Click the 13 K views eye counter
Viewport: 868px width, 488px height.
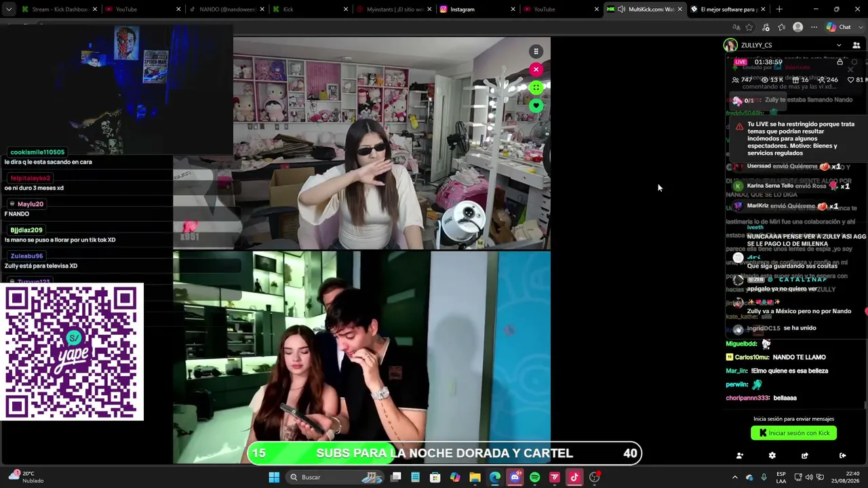[772, 80]
